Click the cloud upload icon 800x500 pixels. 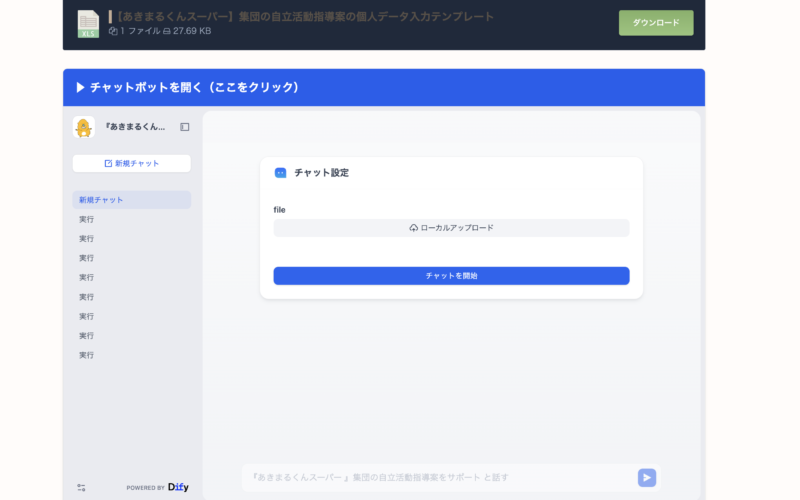point(414,228)
